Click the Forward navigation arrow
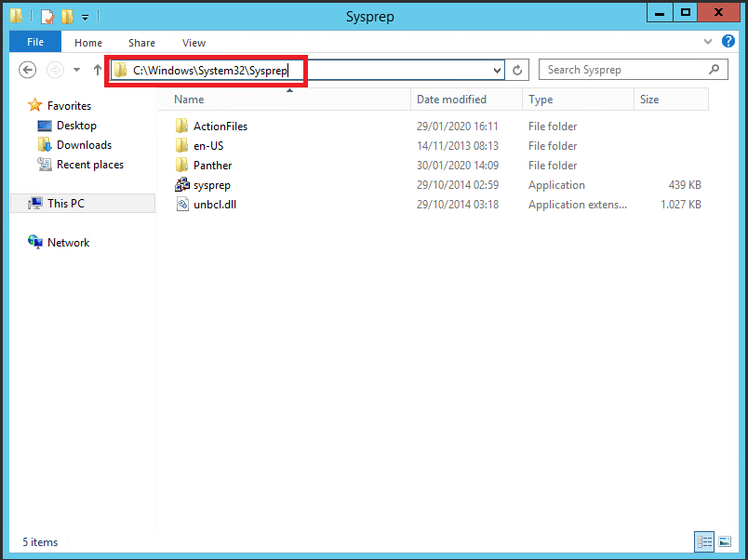This screenshot has width=748, height=560. [x=55, y=70]
